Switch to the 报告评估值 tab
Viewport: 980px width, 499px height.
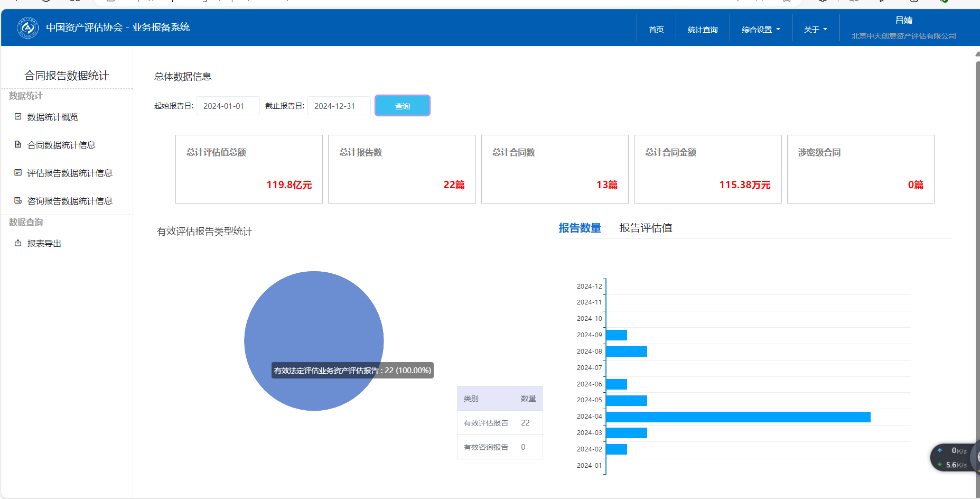[x=646, y=228]
